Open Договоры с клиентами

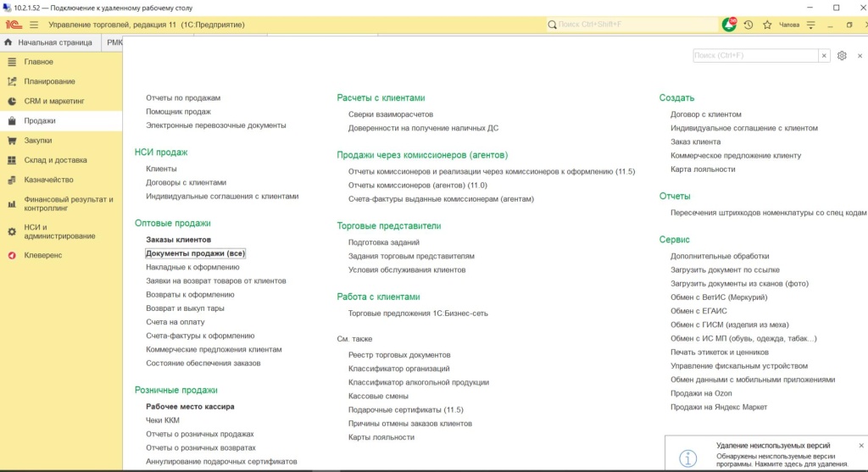[x=186, y=182]
